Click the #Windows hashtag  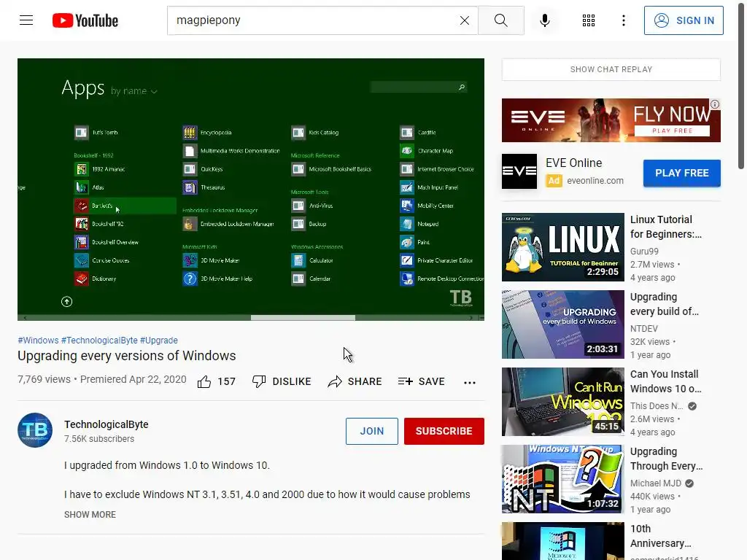(38, 341)
